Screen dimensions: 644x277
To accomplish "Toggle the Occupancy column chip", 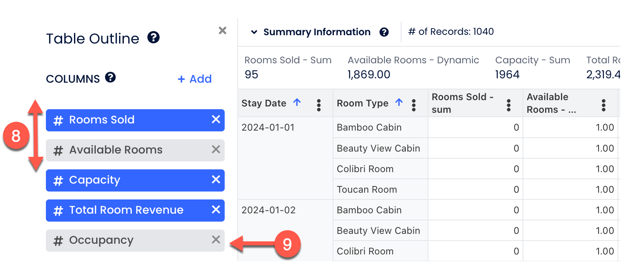I will 119,240.
